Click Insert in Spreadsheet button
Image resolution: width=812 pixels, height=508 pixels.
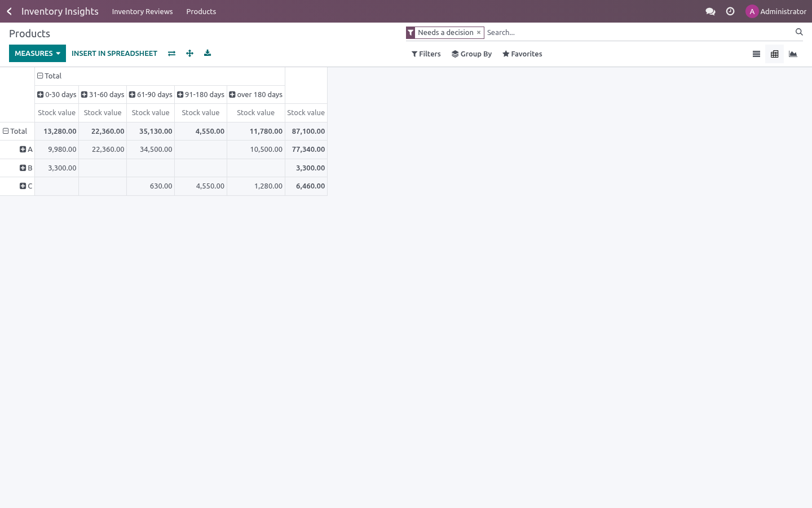click(x=114, y=54)
